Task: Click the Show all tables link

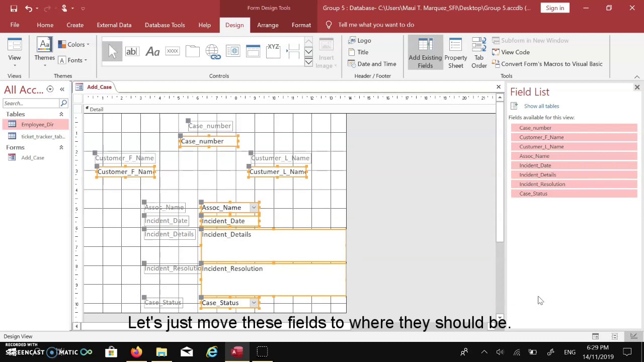Action: click(x=541, y=106)
